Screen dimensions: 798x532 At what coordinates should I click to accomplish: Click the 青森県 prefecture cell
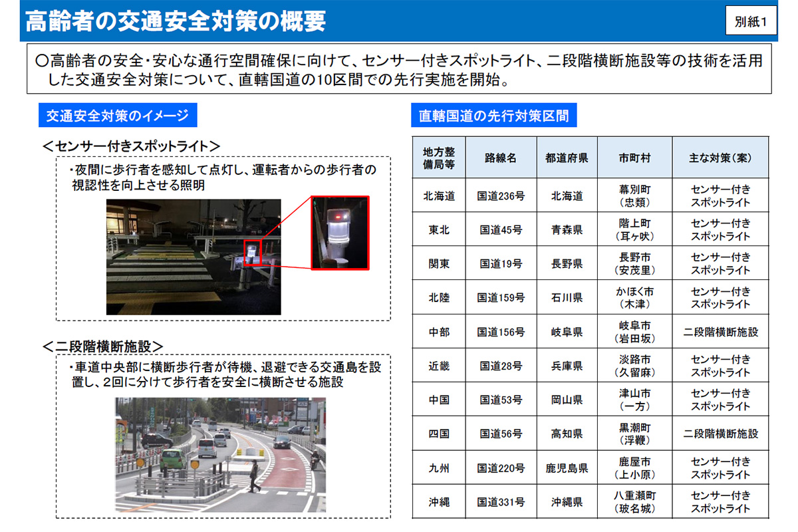click(x=567, y=230)
